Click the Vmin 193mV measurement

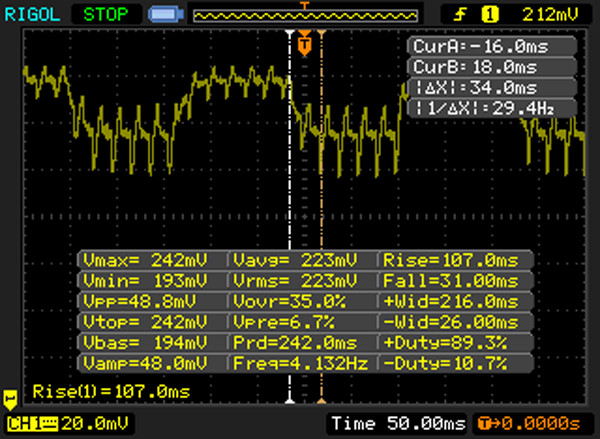pyautogui.click(x=152, y=281)
